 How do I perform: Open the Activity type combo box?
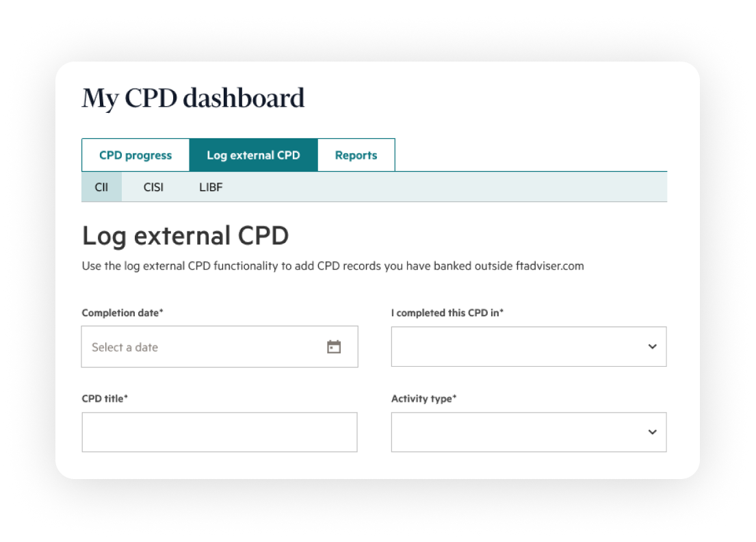(520, 432)
